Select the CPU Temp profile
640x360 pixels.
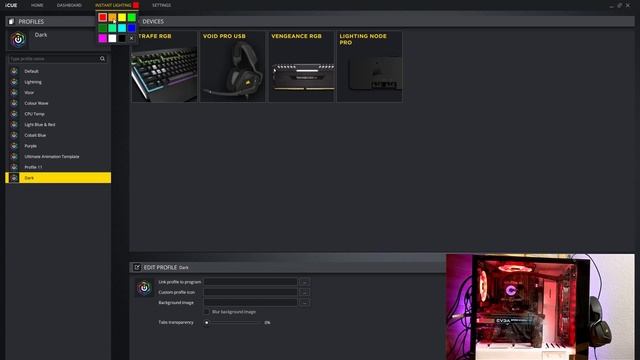[x=58, y=113]
